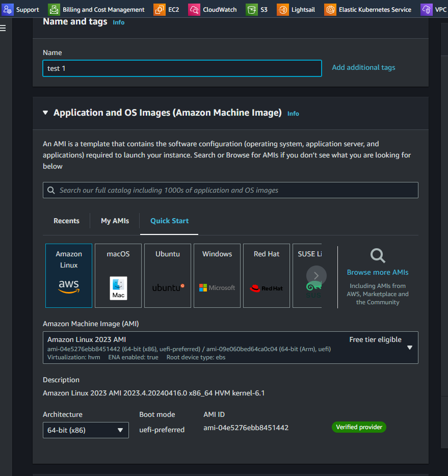The image size is (448, 476).
Task: Click the search magnifier icon in AMI catalog box
Action: click(x=51, y=190)
